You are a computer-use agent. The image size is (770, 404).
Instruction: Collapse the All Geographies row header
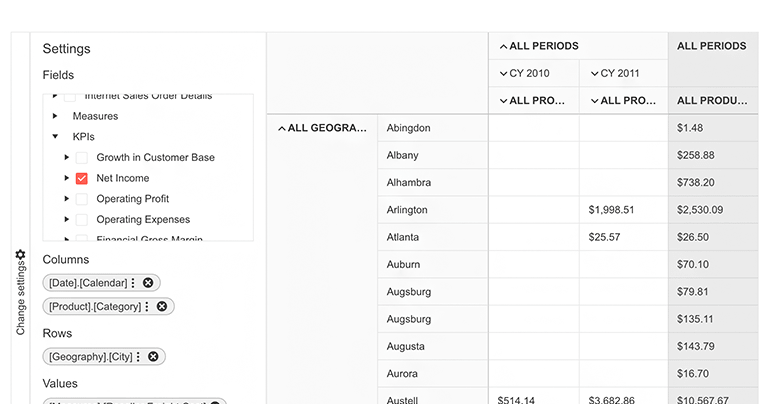click(281, 128)
